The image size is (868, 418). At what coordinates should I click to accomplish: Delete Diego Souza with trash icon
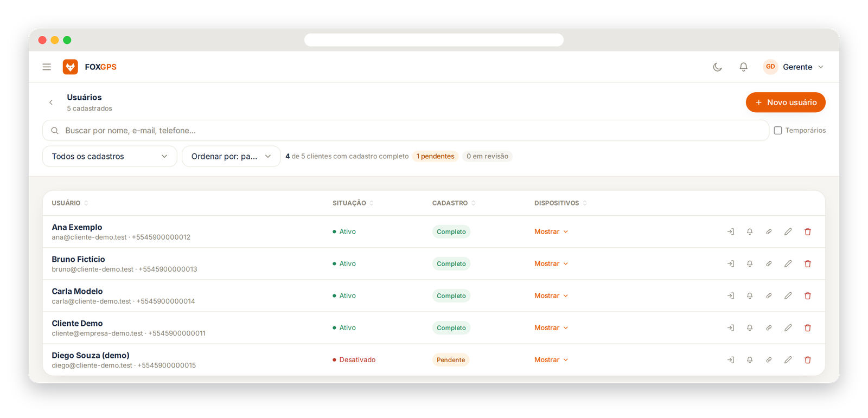pos(808,360)
